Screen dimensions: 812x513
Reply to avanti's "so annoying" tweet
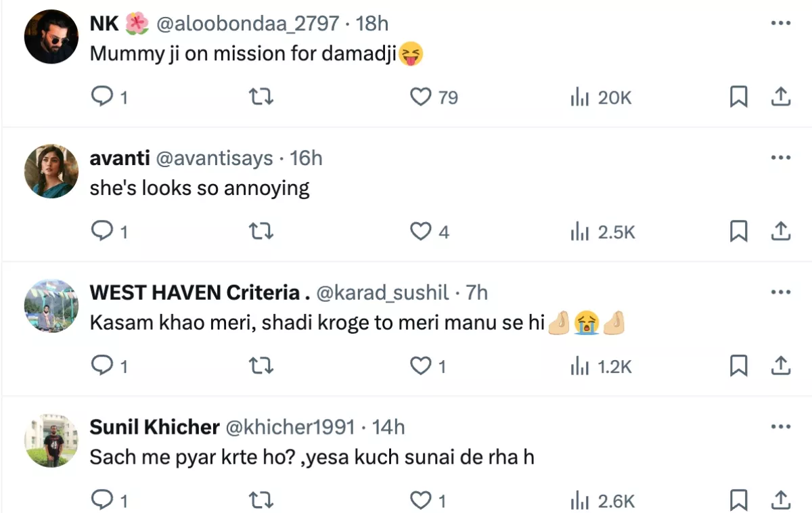(101, 232)
